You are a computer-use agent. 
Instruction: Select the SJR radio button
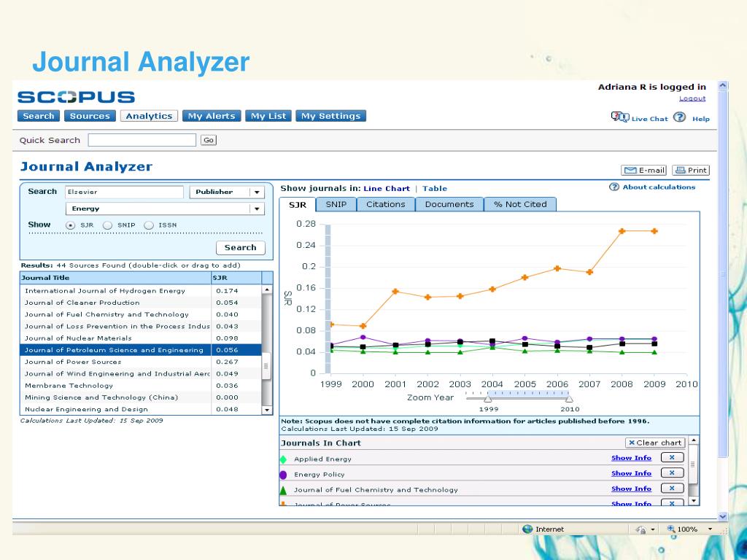pos(71,225)
